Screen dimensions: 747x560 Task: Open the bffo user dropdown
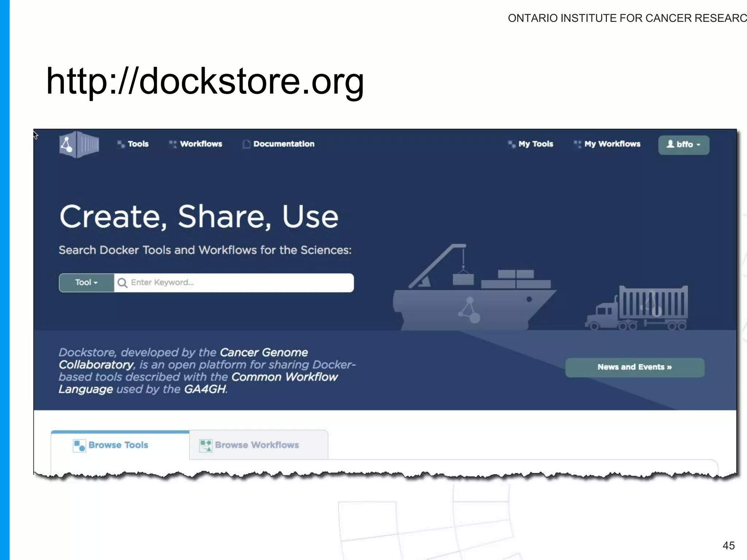coord(684,145)
